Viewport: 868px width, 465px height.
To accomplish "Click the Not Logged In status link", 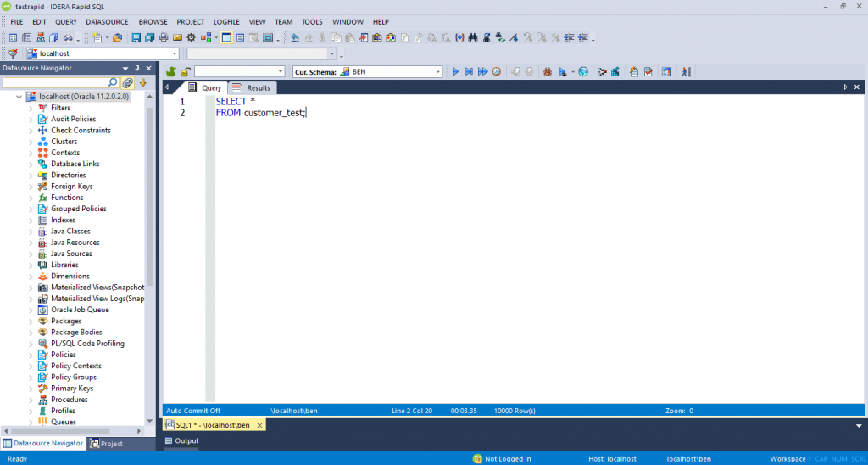I will click(507, 459).
